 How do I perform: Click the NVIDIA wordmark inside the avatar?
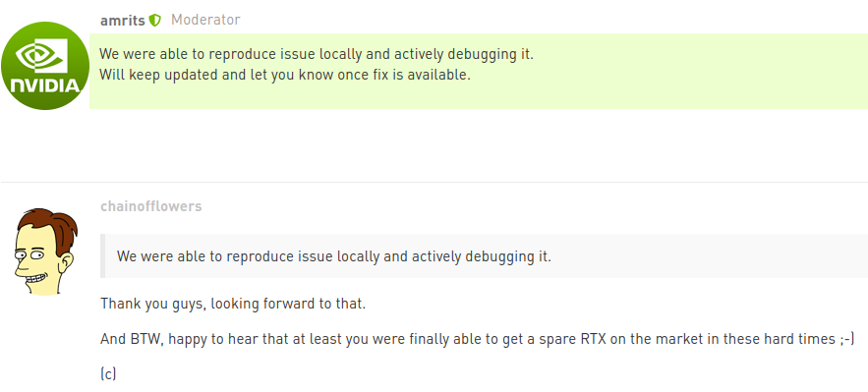click(45, 85)
